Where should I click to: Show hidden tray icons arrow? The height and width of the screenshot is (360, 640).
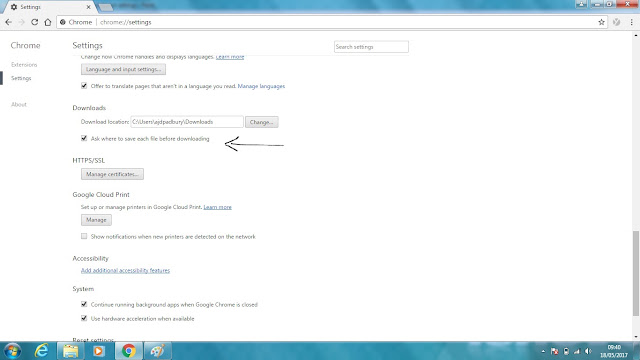click(543, 351)
